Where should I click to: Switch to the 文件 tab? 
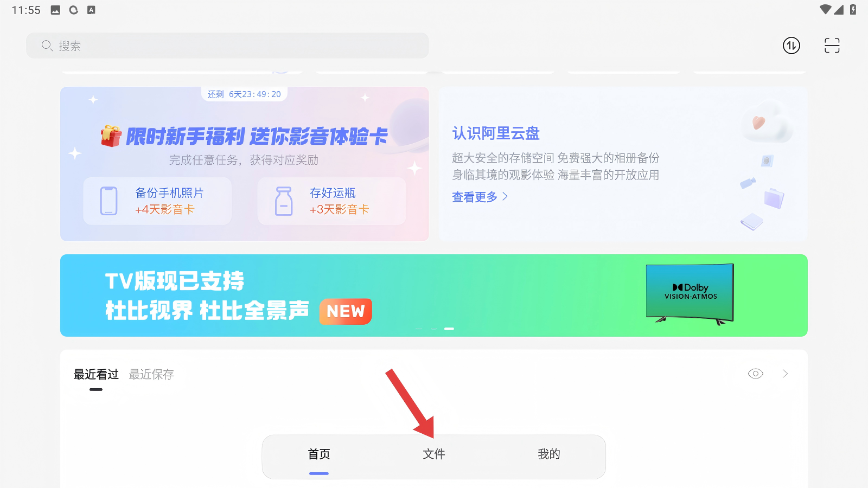coord(434,454)
